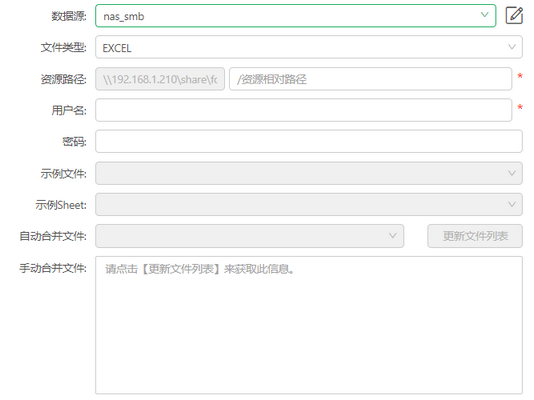This screenshot has width=534, height=400.
Task: Click the 自动合并文件 label
Action: point(53,236)
